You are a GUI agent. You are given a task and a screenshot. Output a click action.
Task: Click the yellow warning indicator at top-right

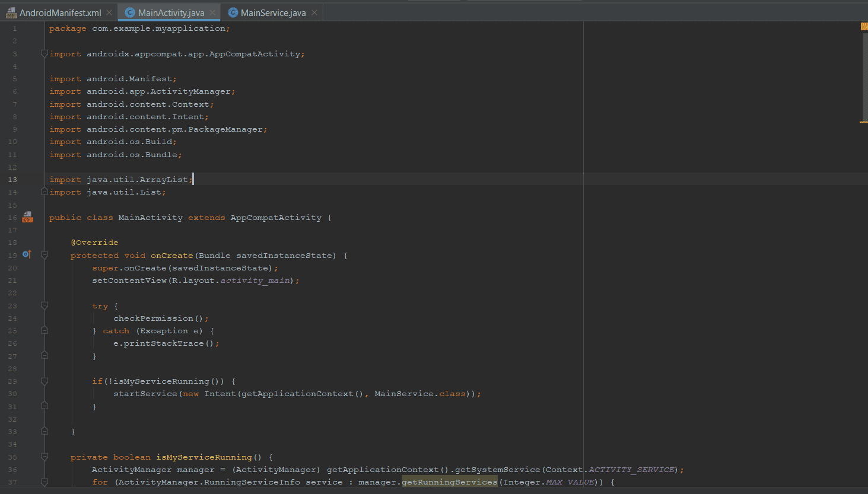(x=864, y=27)
